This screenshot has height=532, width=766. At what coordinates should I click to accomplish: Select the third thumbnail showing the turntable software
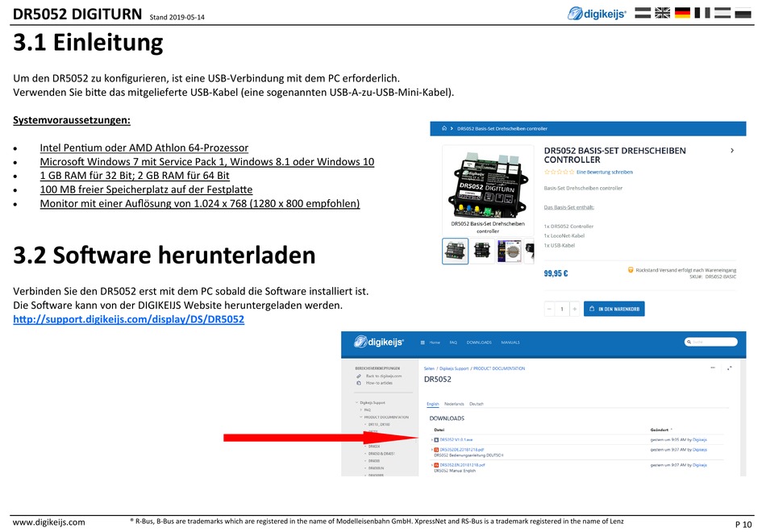509,251
